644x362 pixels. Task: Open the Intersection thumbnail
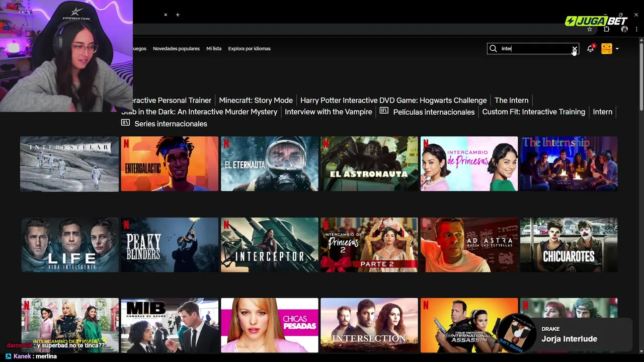369,325
